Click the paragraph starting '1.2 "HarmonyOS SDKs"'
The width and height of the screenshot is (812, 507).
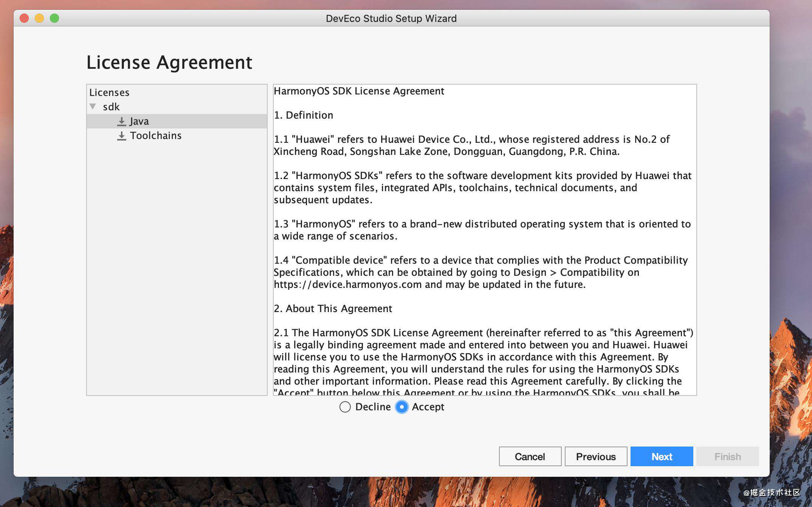pyautogui.click(x=482, y=188)
